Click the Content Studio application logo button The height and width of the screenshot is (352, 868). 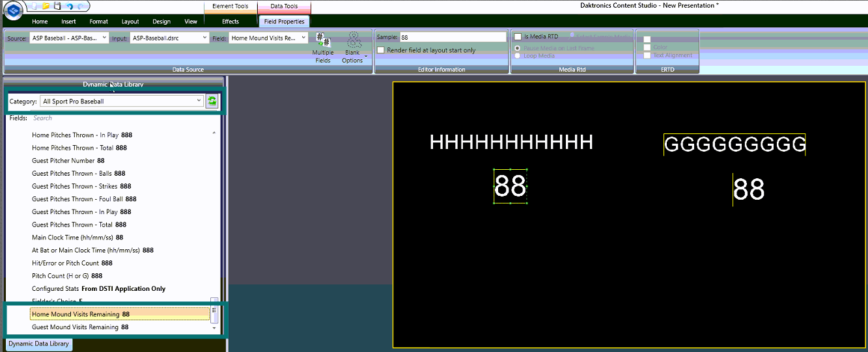(14, 11)
